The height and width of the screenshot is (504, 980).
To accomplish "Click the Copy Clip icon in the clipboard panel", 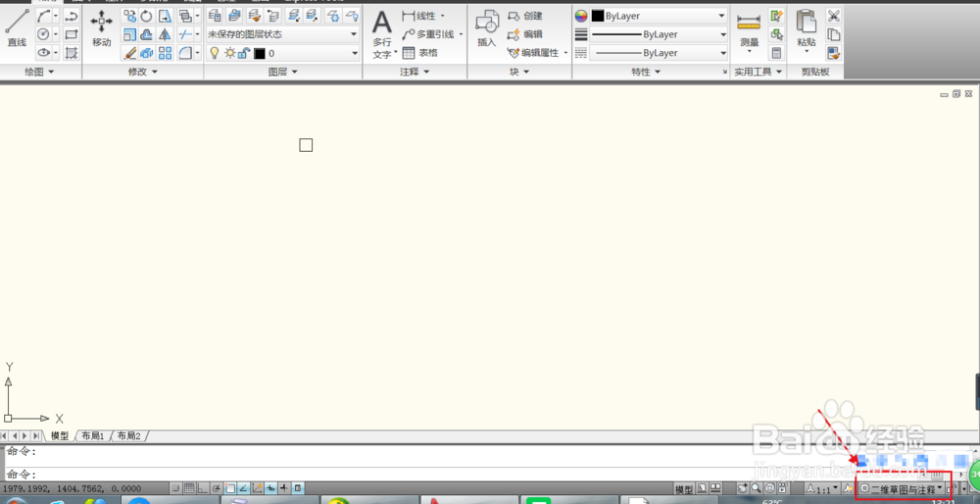I will point(833,34).
